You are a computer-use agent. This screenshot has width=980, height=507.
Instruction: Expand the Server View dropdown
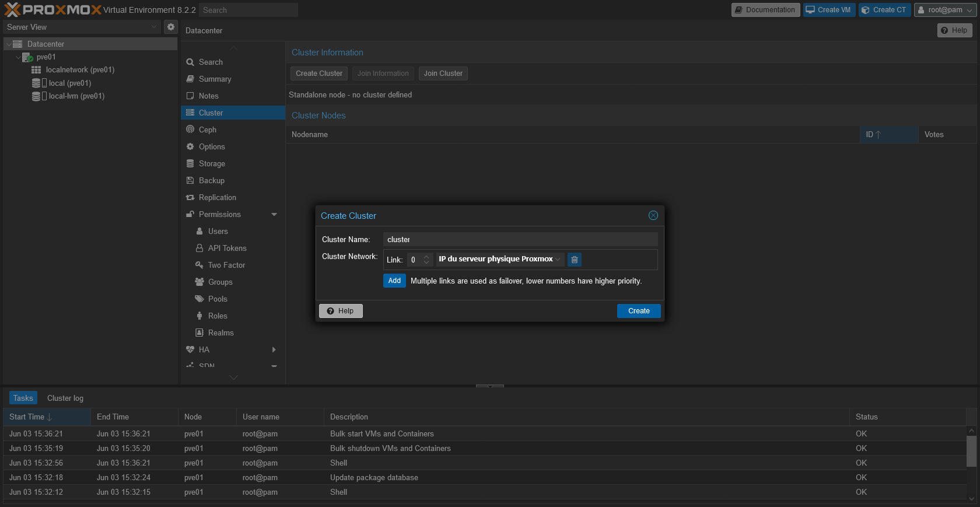click(154, 27)
